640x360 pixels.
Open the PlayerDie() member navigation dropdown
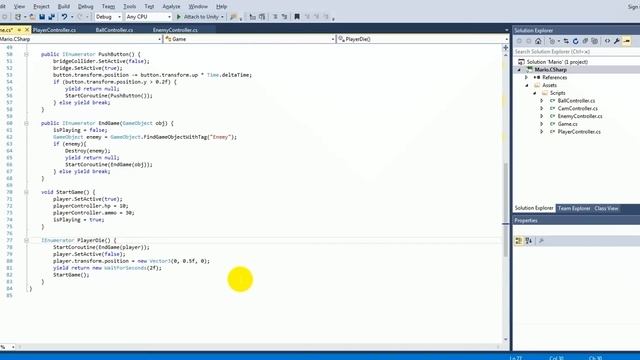click(423, 39)
